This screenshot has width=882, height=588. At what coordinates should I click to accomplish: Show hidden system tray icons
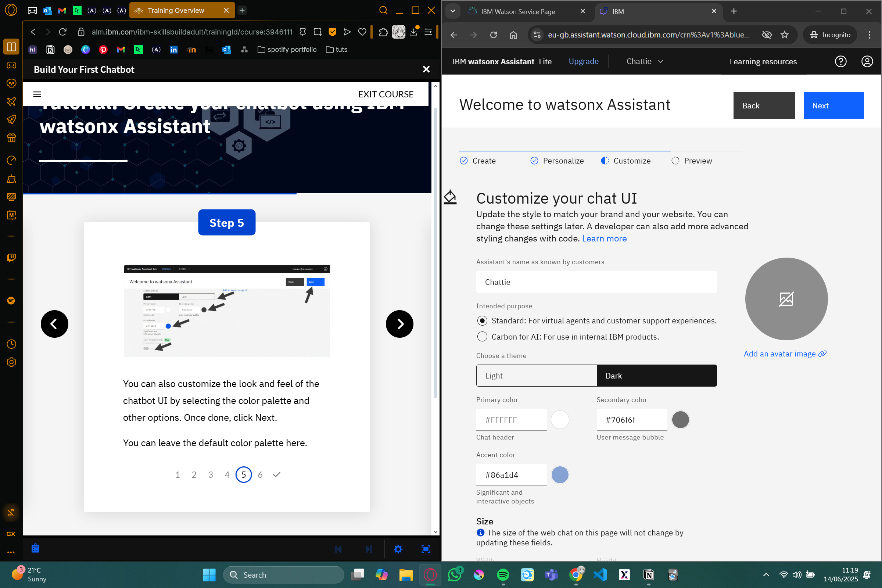[766, 574]
